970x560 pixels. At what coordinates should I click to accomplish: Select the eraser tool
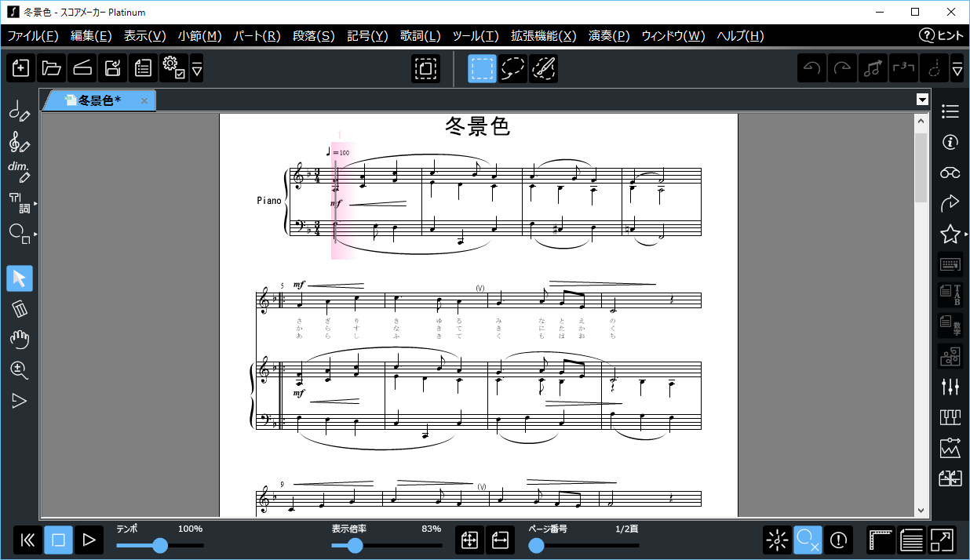point(20,309)
